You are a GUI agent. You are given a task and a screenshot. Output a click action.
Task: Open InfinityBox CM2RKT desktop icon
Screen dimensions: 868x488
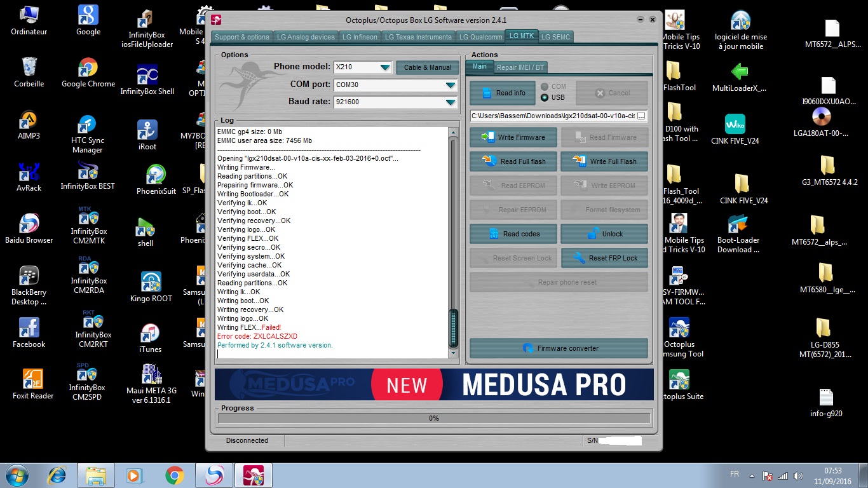93,329
